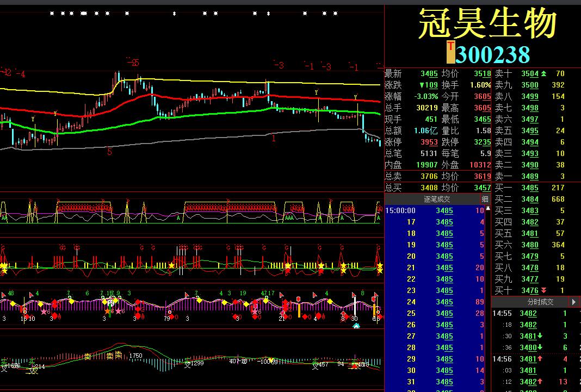Select the 买九 order row at 3477
The width and height of the screenshot is (581, 392).
[530, 279]
